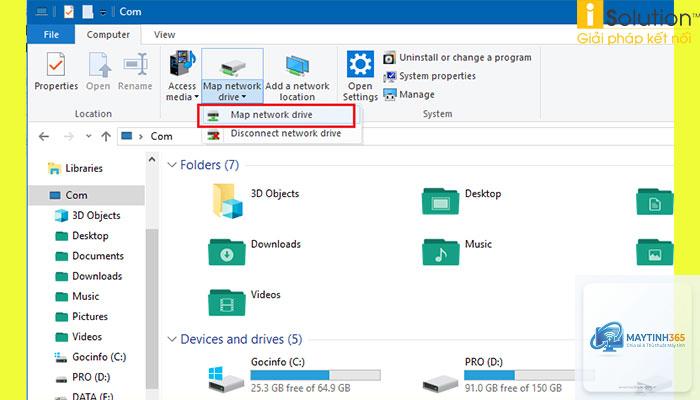Collapse the Devices and drives (5) group
The width and height of the screenshot is (700, 400).
(172, 339)
